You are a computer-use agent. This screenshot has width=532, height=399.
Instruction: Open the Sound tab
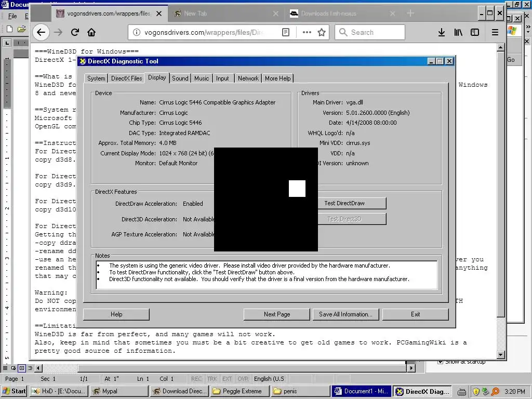pos(180,78)
